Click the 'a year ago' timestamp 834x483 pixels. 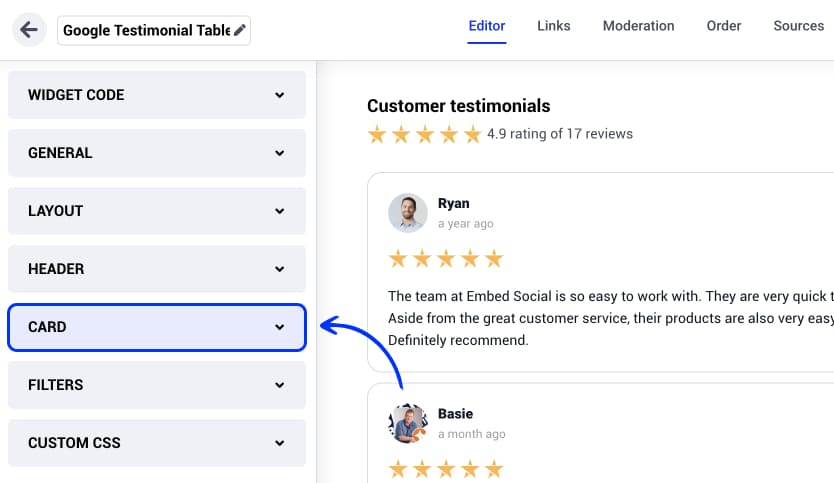(466, 223)
